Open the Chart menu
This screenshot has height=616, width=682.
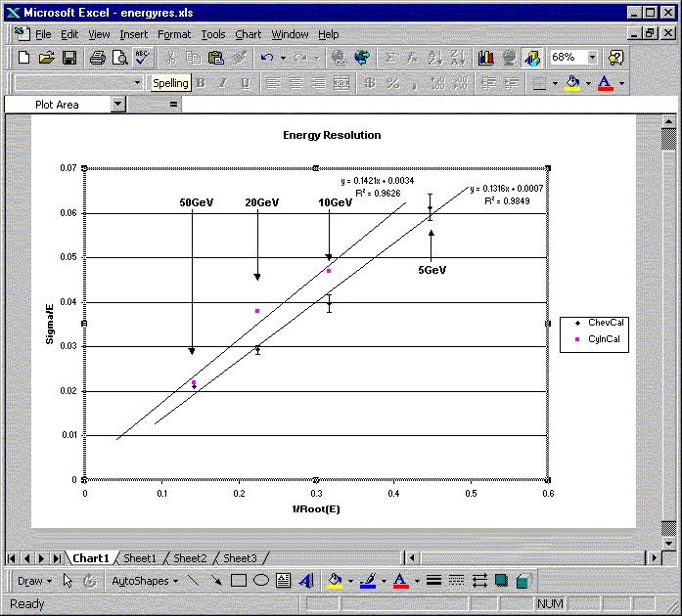tap(248, 34)
